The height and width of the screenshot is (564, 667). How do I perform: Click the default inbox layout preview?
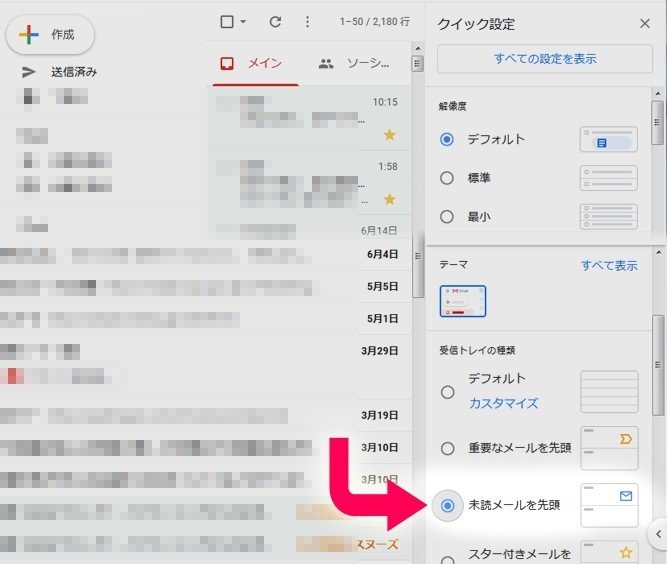609,391
